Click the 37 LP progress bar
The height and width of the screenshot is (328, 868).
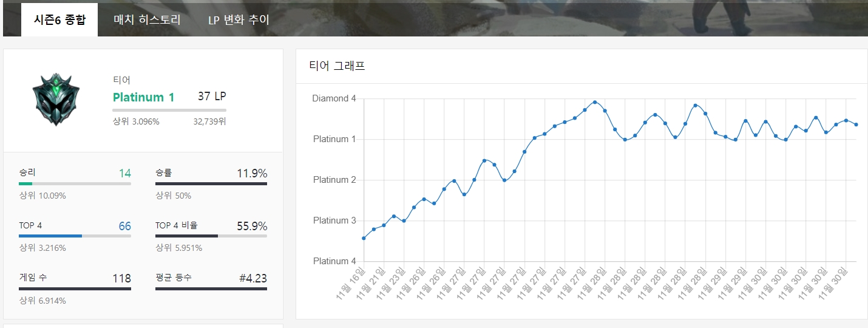coord(169,110)
